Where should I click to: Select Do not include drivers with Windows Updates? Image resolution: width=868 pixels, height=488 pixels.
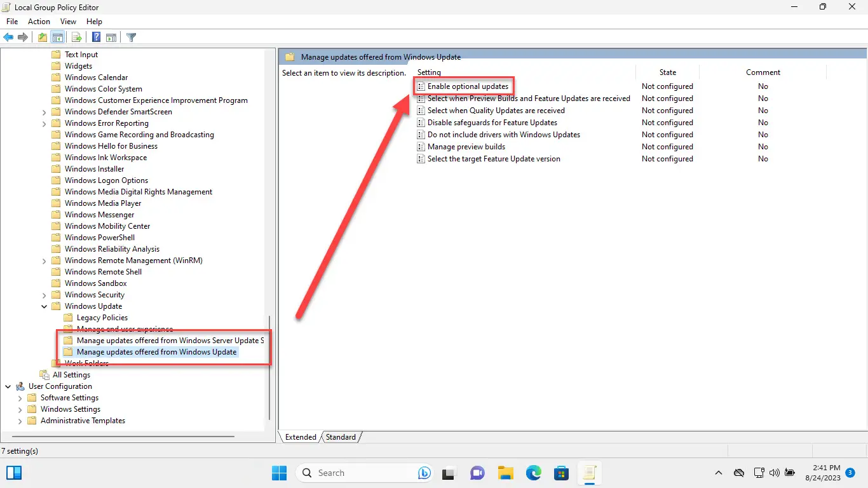(503, 135)
